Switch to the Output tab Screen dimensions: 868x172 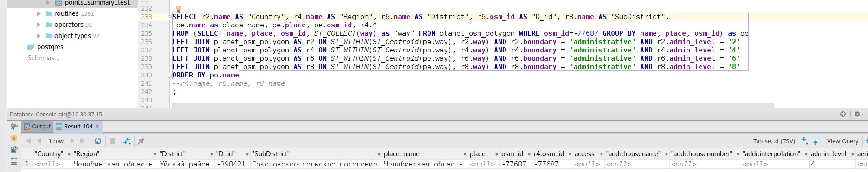coord(37,126)
